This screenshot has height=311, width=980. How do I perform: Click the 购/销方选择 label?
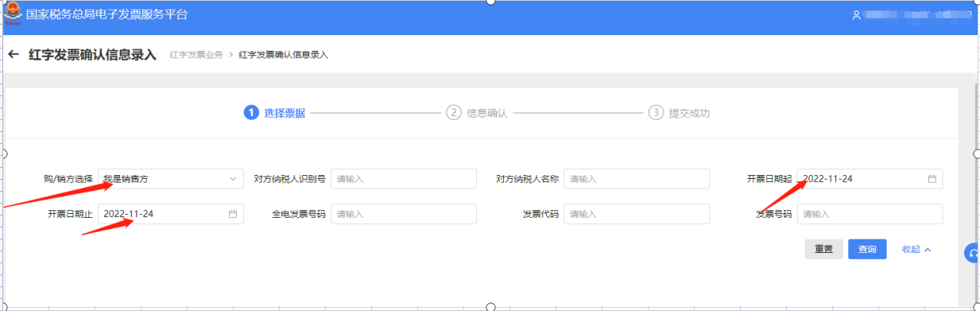(x=68, y=179)
